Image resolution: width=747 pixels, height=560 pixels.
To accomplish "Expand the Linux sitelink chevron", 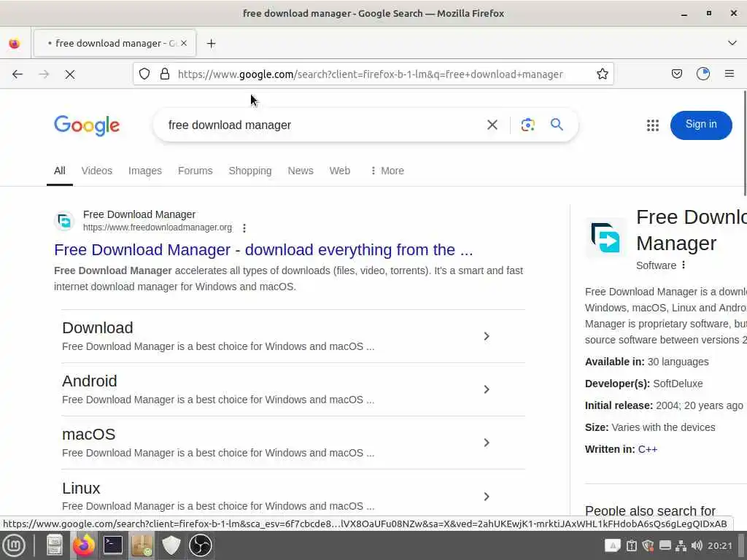I will click(x=487, y=497).
